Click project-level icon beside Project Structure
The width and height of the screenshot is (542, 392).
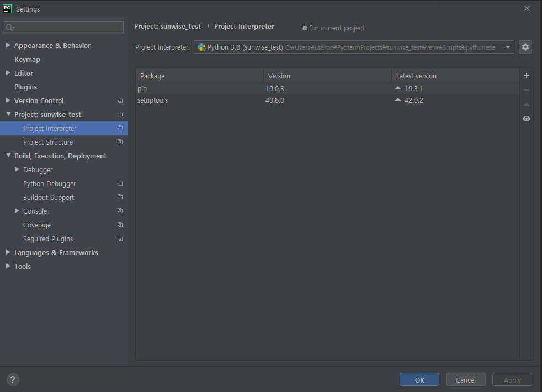tap(120, 142)
